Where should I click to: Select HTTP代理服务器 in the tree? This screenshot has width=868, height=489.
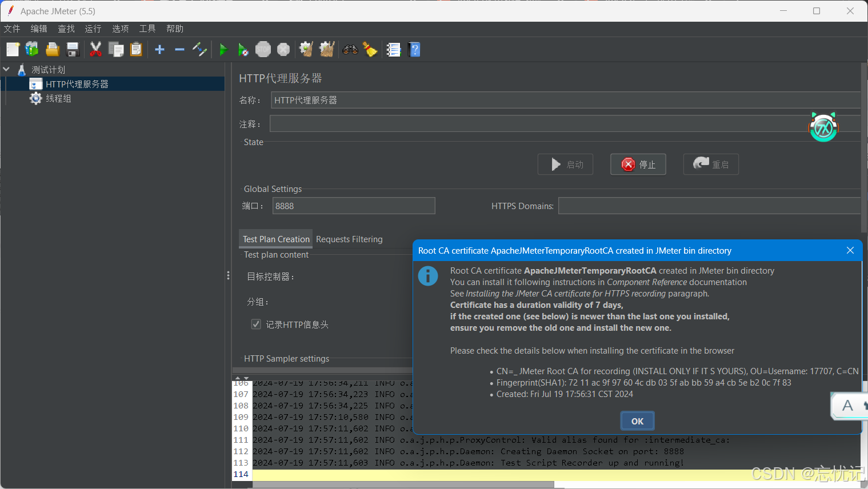coord(77,84)
